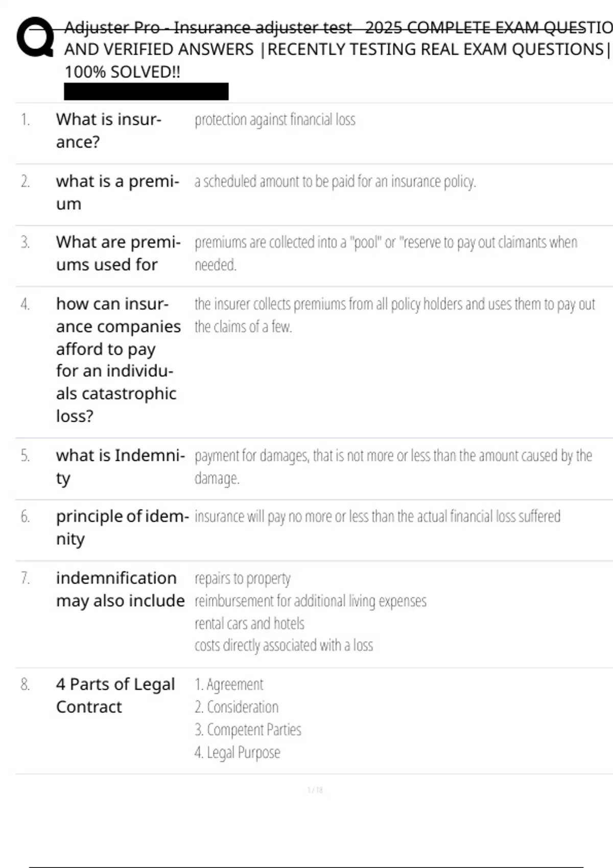Click the document title heading text
Image resolution: width=613 pixels, height=868 pixels.
pos(337,50)
